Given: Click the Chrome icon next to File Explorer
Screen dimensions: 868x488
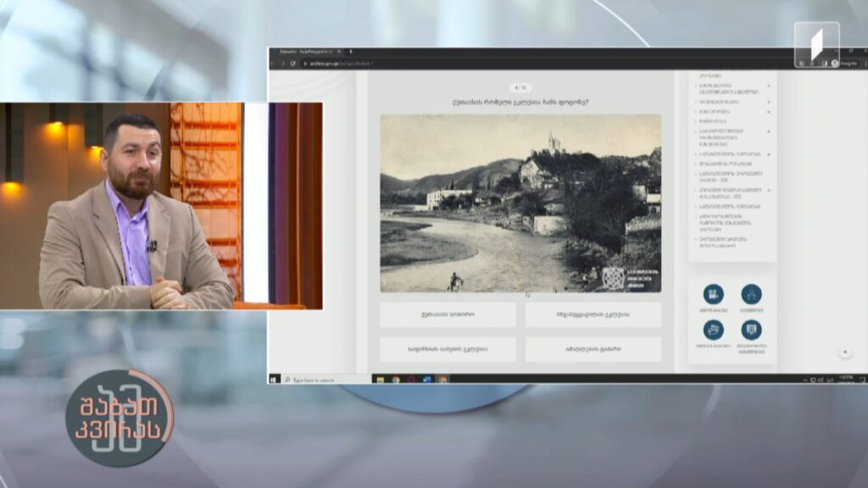Looking at the screenshot, I should point(396,380).
